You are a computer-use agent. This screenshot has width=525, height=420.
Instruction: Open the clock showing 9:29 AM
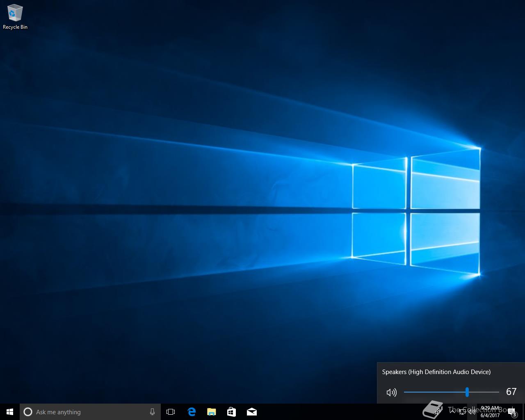pos(490,412)
